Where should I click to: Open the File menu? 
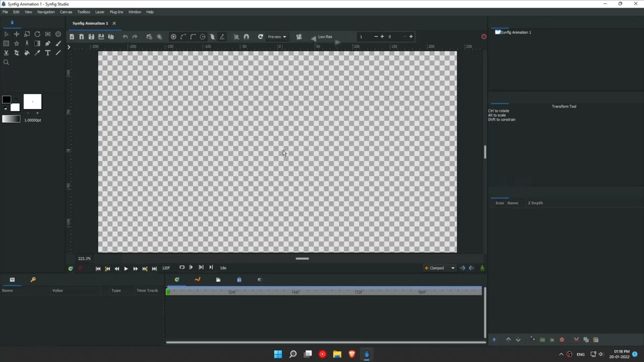(x=6, y=12)
